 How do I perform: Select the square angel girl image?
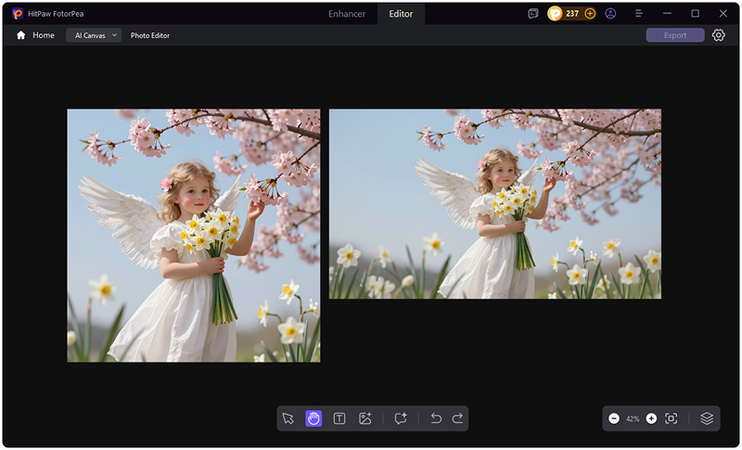(x=194, y=236)
